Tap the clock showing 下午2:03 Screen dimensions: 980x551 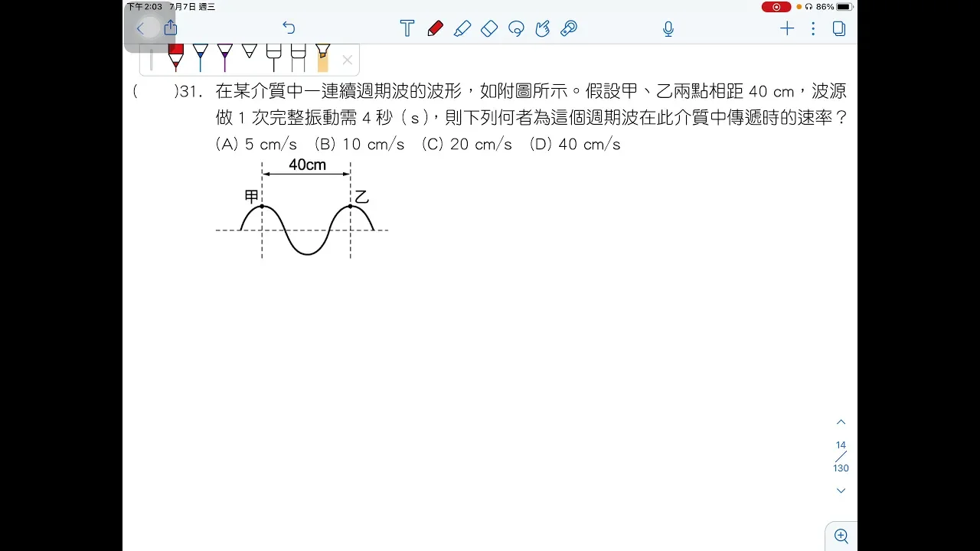pos(145,7)
